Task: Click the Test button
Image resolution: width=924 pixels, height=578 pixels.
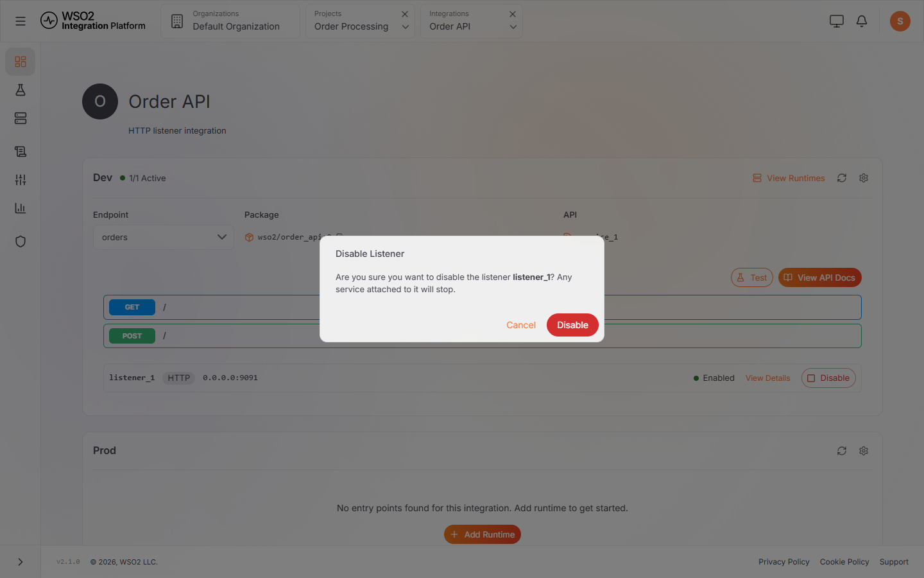Action: pyautogui.click(x=752, y=277)
